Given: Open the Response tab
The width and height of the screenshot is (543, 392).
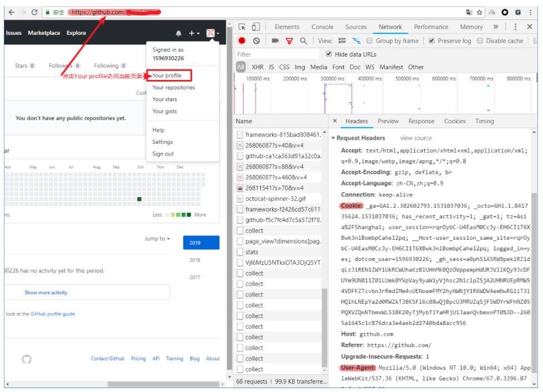Looking at the screenshot, I should click(421, 121).
